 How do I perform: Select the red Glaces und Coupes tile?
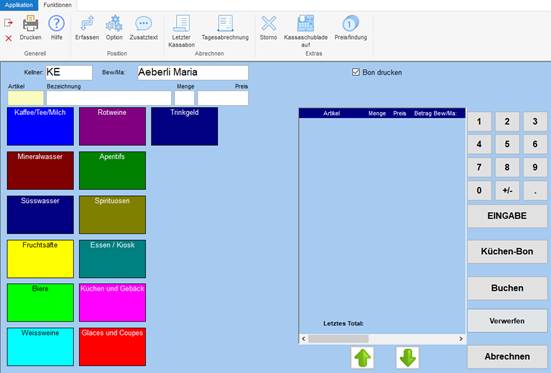[112, 347]
